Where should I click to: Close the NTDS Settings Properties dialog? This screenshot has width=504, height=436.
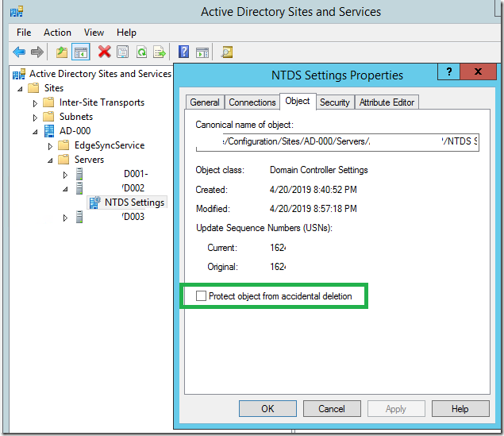pyautogui.click(x=479, y=71)
